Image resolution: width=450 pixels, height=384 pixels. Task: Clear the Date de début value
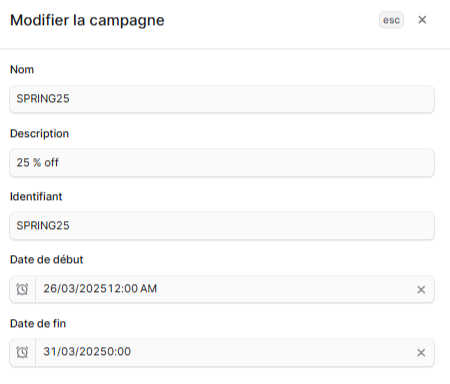421,289
